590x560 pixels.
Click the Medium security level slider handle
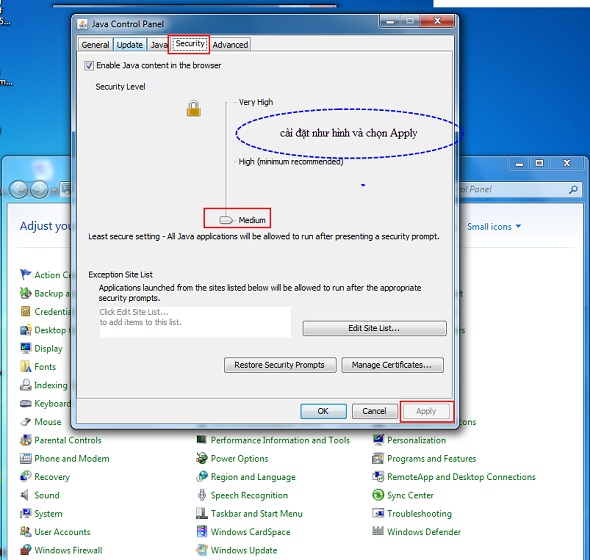tap(226, 220)
